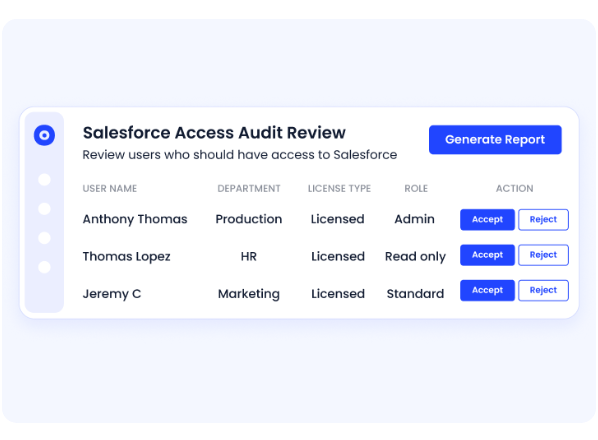Click the ACTION column header
Screen dimensions: 598x440
pyautogui.click(x=514, y=188)
